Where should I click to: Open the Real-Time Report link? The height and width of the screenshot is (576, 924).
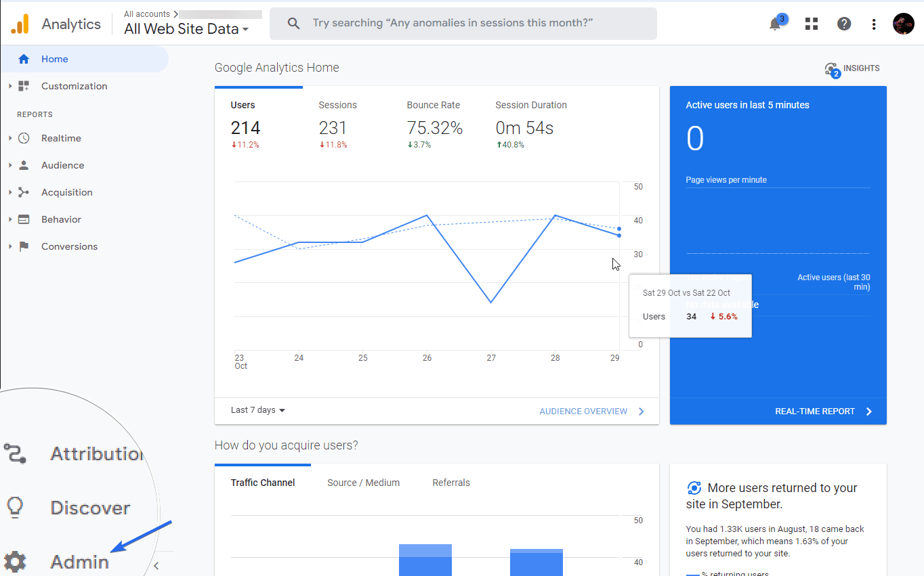(824, 412)
